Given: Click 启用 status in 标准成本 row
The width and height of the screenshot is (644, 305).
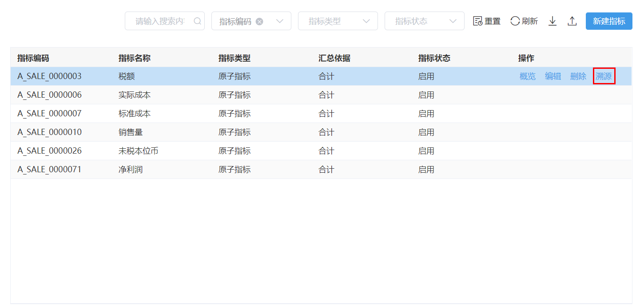Looking at the screenshot, I should click(426, 114).
